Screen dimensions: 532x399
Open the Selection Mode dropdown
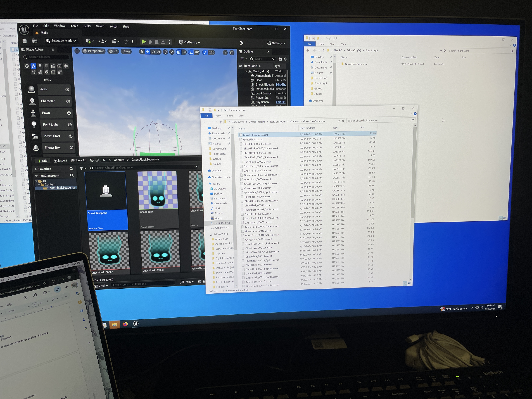(61, 41)
